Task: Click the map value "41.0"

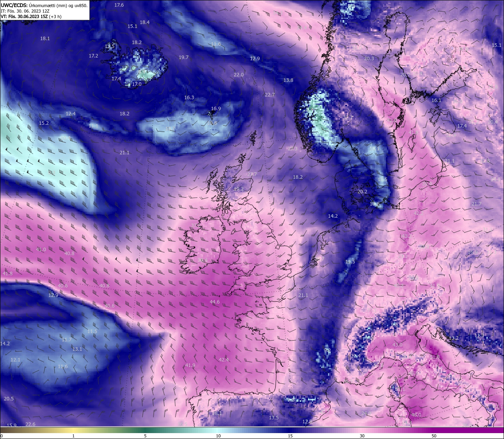Action: coord(41,250)
